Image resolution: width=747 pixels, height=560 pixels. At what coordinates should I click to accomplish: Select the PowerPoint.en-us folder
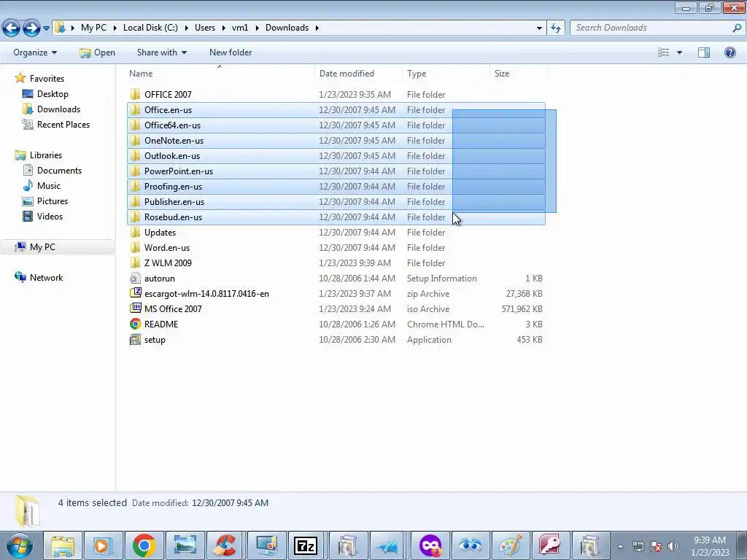[x=336, y=171]
